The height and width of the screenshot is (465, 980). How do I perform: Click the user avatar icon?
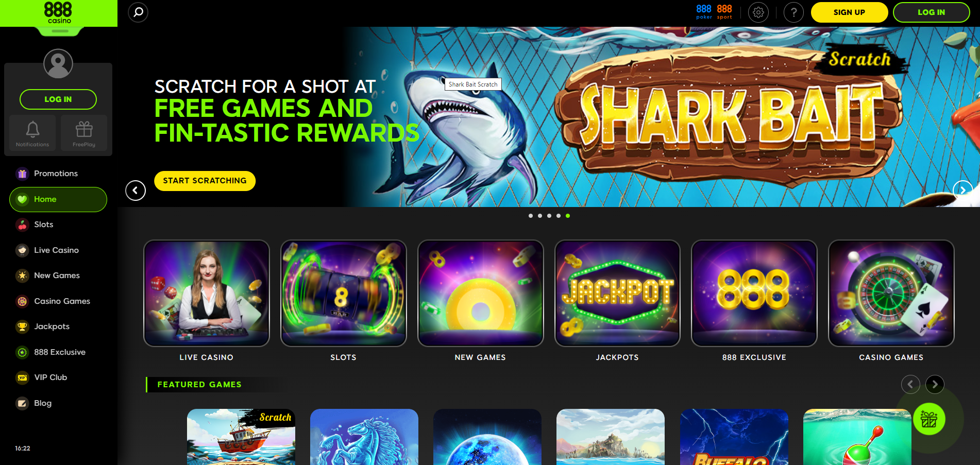click(58, 63)
